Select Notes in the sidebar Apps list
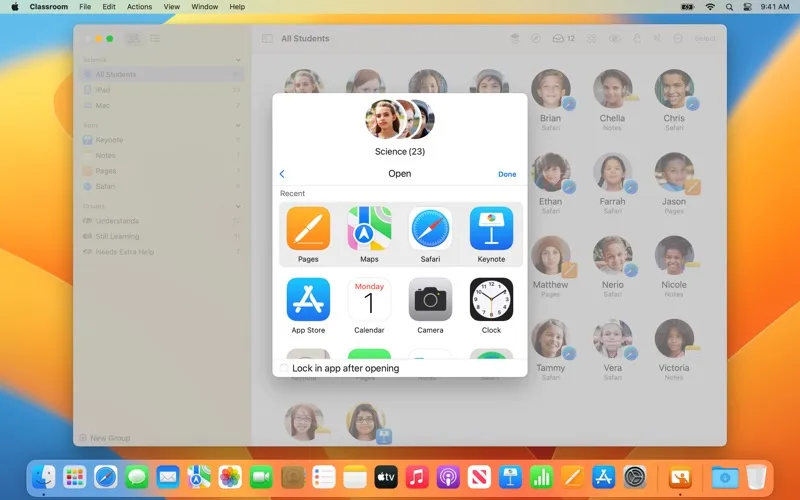The width and height of the screenshot is (800, 500). point(162,155)
